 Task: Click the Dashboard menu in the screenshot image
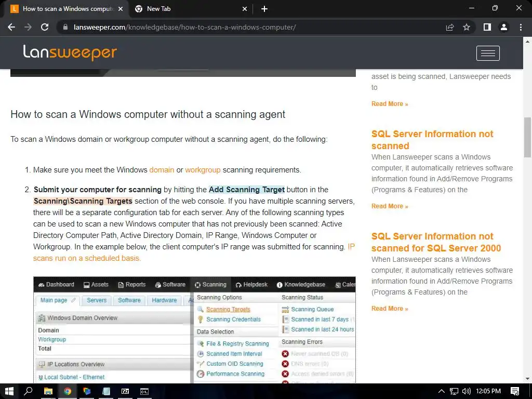56,285
